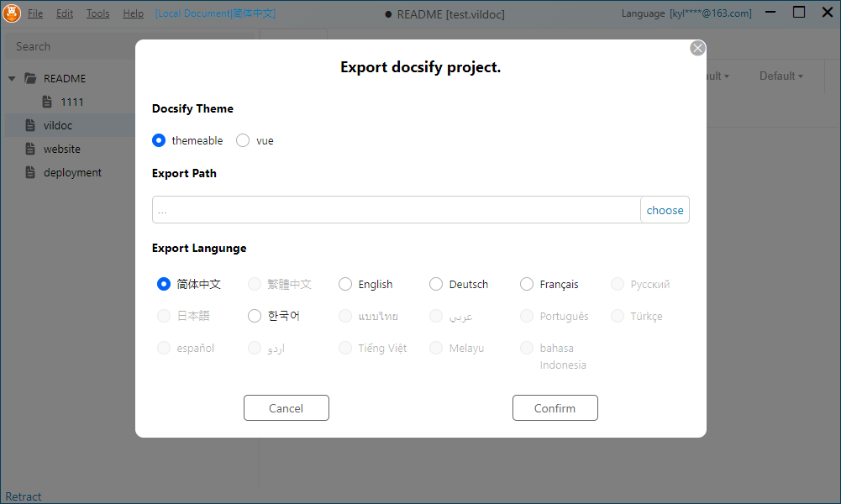
Task: Select the themeable theme radio button
Action: pos(159,140)
